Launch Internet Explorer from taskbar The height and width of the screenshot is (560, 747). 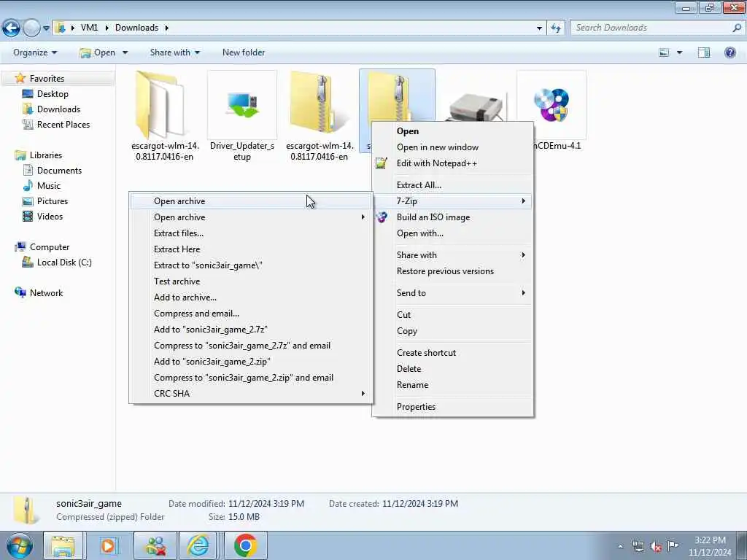click(198, 545)
